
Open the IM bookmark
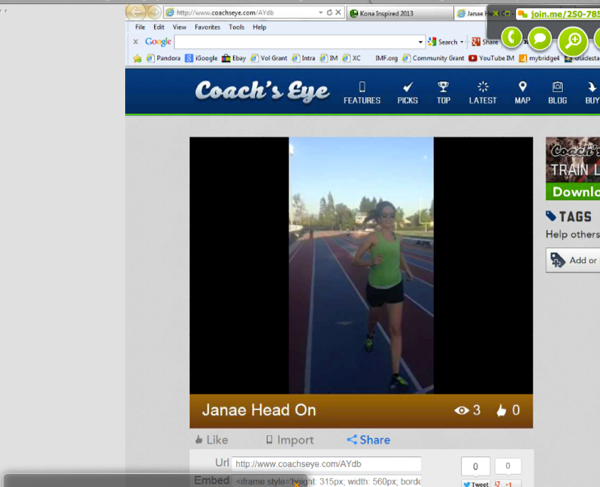329,58
